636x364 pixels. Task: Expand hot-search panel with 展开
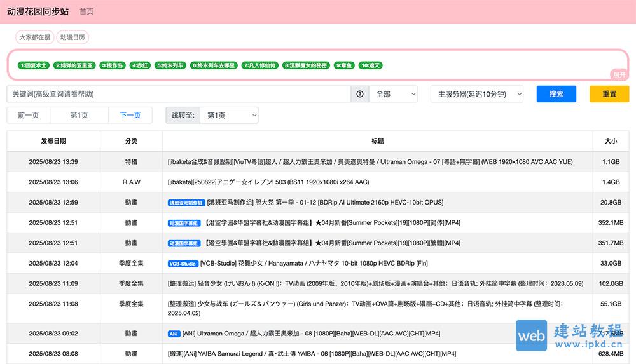click(619, 74)
